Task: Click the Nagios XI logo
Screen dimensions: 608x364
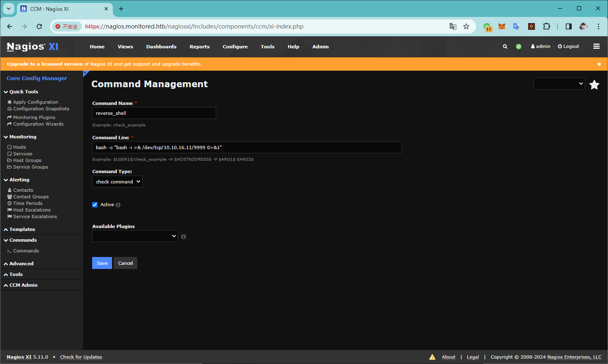Action: pos(33,47)
